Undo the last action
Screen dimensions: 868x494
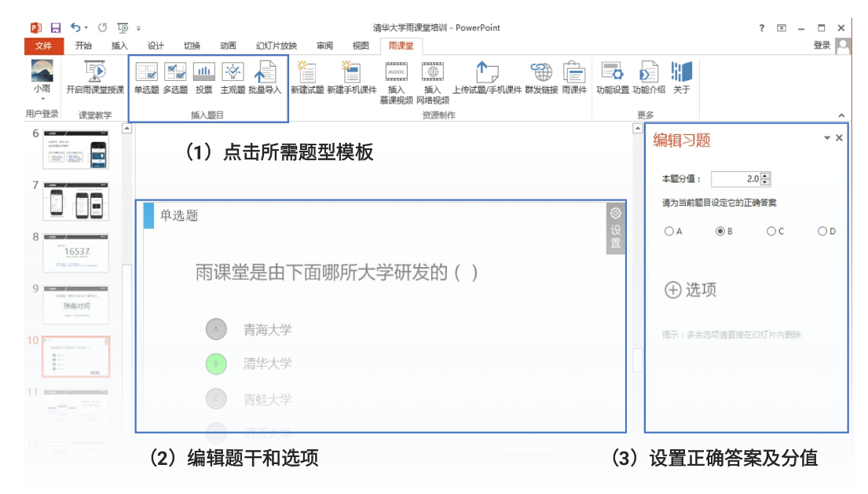tap(75, 27)
